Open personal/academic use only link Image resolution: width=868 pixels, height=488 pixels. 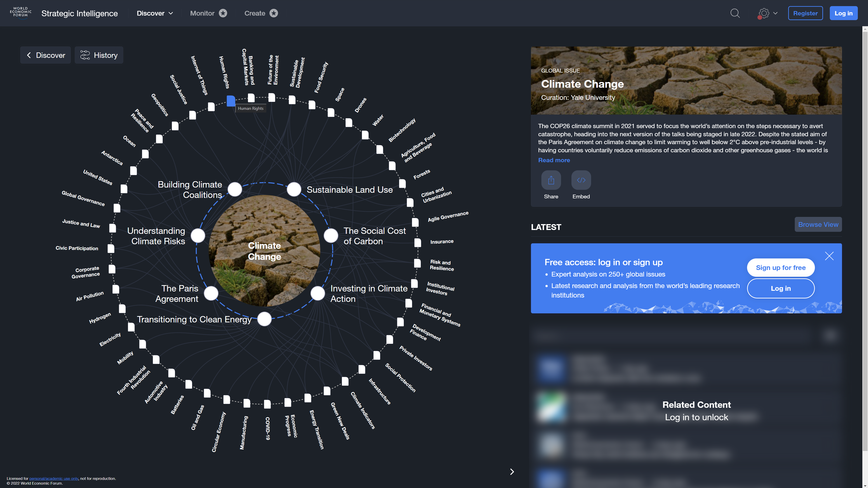pyautogui.click(x=54, y=478)
